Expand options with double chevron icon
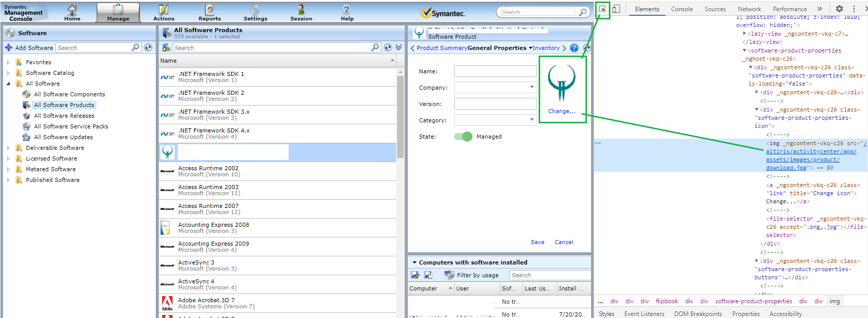The height and width of the screenshot is (318, 868). pyautogui.click(x=399, y=47)
